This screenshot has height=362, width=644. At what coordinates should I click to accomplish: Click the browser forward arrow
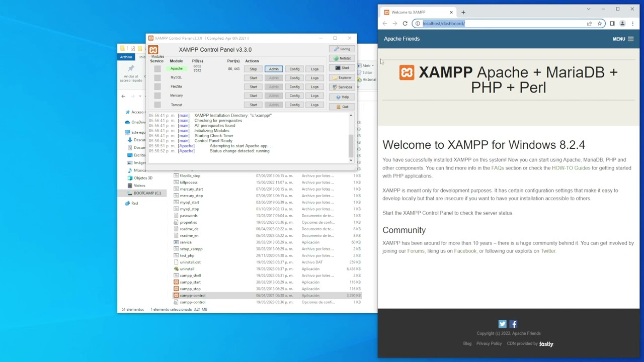click(395, 24)
